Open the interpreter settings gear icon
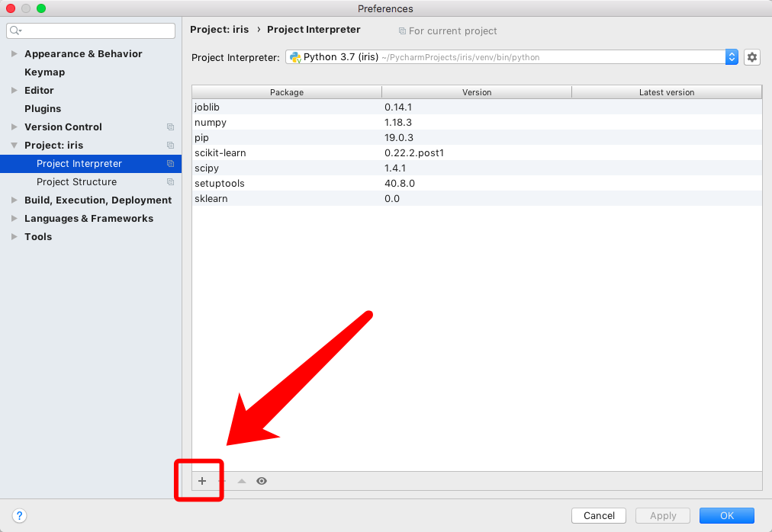Image resolution: width=772 pixels, height=532 pixels. [752, 57]
